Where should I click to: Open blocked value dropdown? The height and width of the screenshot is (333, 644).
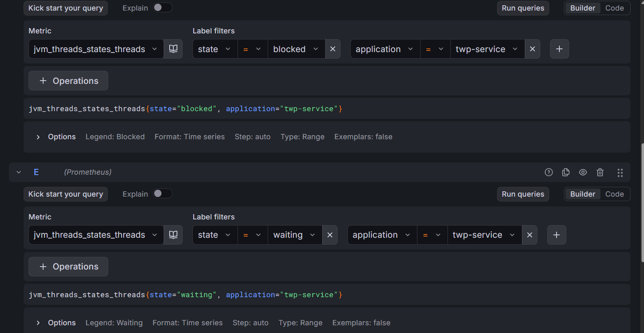coord(296,49)
